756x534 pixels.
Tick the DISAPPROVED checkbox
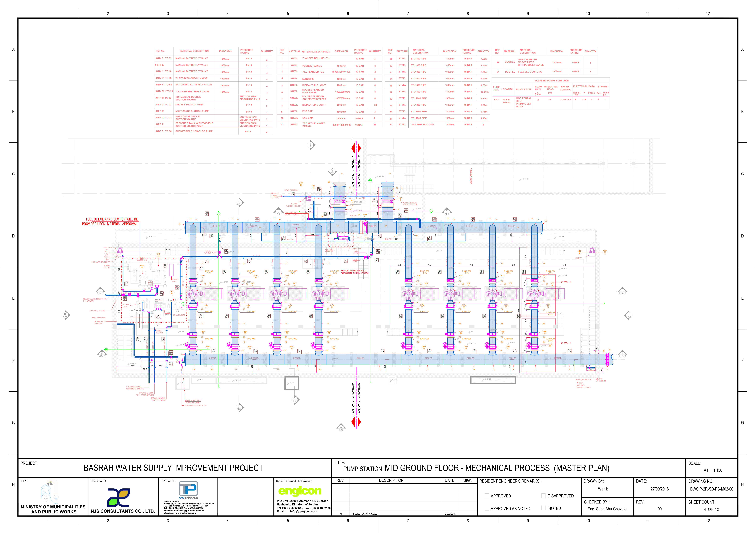543,496
